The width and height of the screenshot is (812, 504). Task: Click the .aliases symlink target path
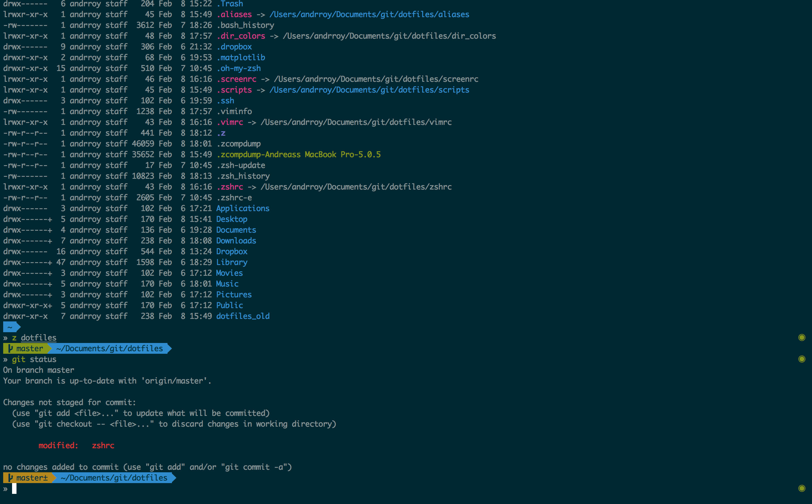pos(369,14)
